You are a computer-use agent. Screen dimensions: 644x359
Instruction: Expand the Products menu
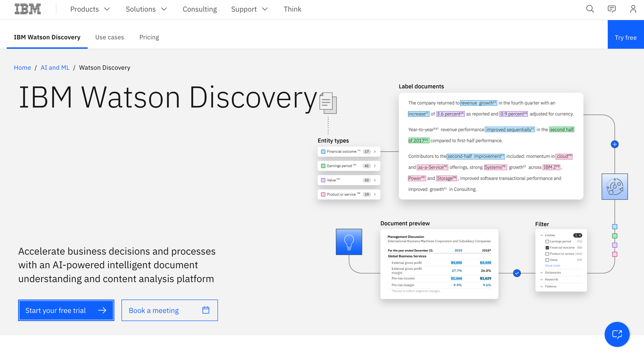(x=90, y=9)
